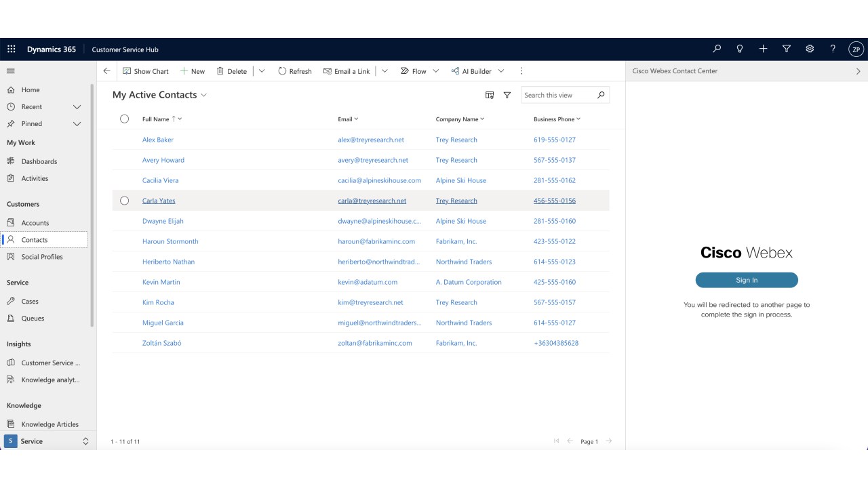The width and height of the screenshot is (868, 488).
Task: Open Cases in the sidebar
Action: coord(30,302)
